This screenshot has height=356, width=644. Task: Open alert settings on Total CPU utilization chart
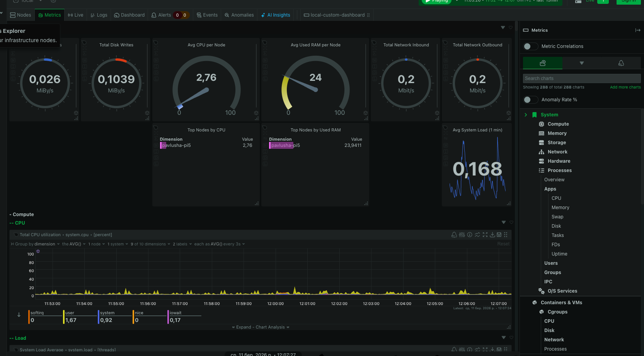point(454,235)
